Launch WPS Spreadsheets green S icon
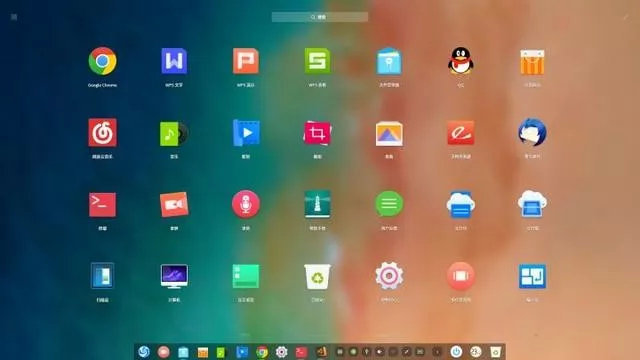 (318, 61)
